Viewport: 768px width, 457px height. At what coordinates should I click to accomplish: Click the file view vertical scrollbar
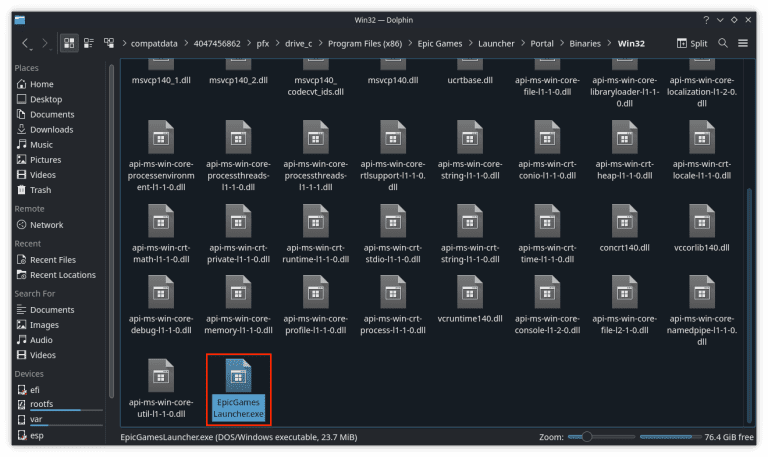pos(749,305)
